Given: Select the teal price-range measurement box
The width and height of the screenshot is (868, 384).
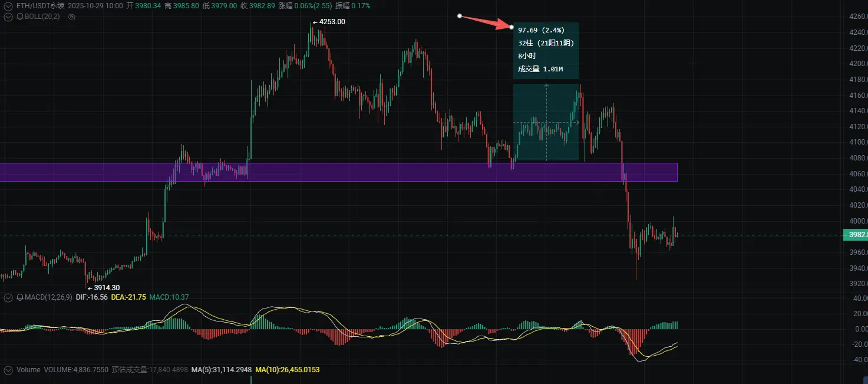Looking at the screenshot, I should pos(546,122).
